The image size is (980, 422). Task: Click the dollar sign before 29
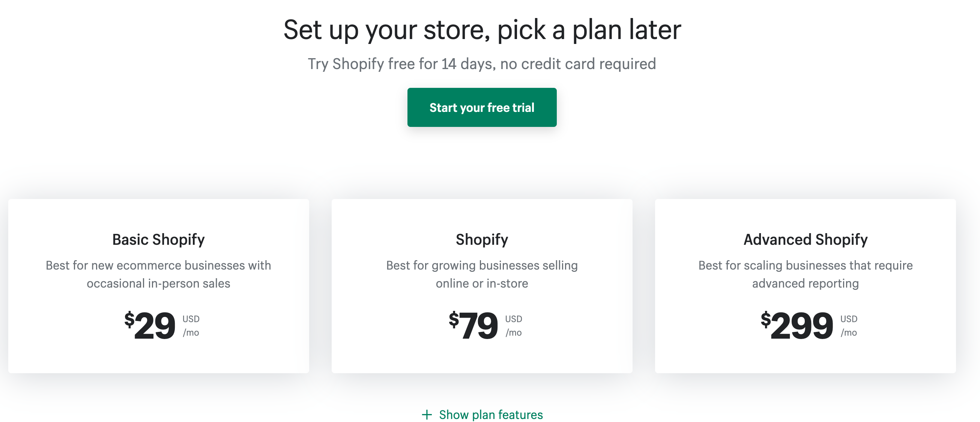129,319
